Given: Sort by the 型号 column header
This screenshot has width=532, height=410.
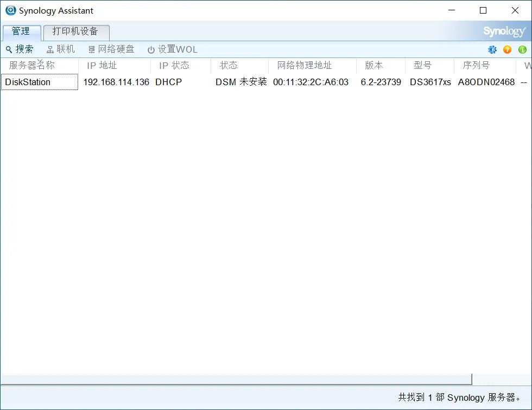Looking at the screenshot, I should [x=422, y=65].
